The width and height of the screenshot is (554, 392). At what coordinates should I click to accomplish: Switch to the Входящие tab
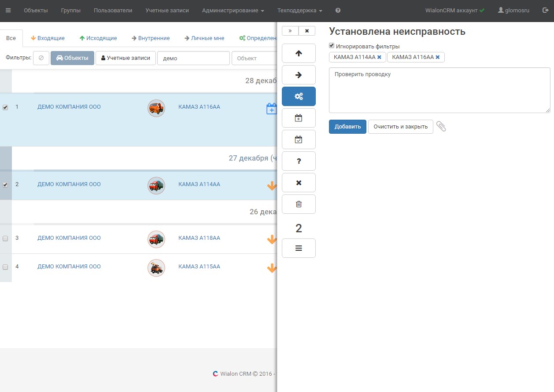point(48,38)
